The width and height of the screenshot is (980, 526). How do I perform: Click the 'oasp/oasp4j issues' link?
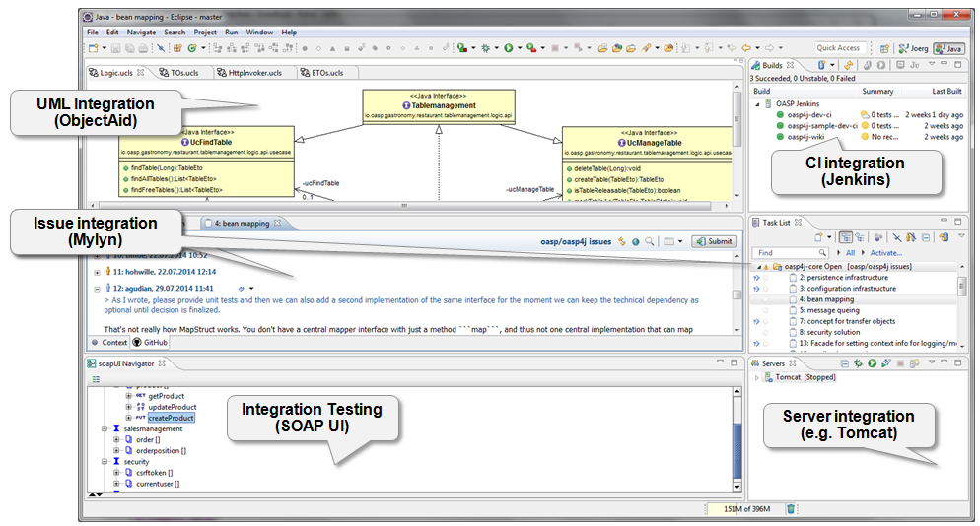click(576, 241)
